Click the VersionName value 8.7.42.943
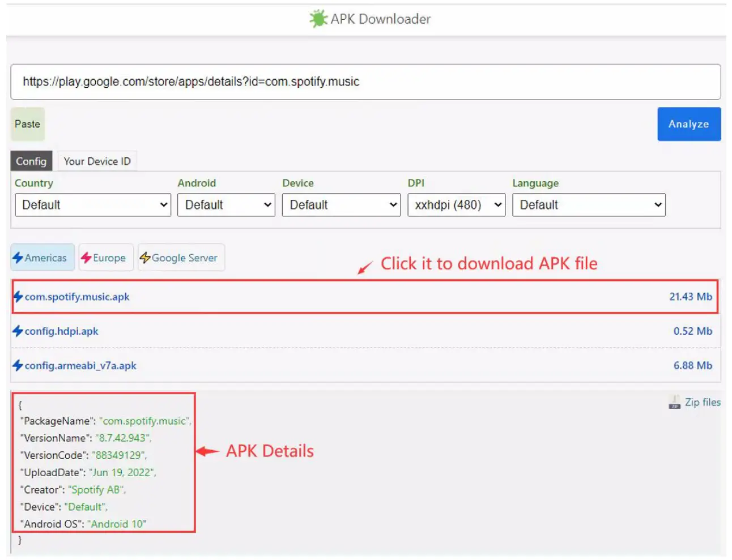732x560 pixels. point(122,438)
